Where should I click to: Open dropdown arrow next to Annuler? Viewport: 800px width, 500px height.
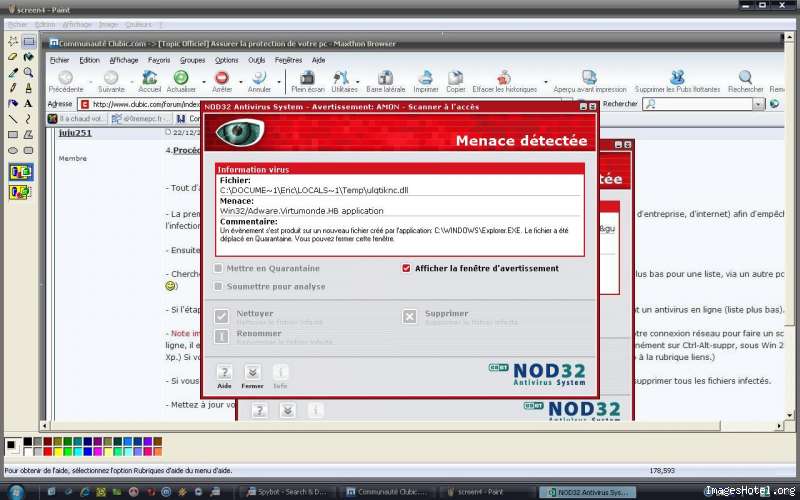click(279, 81)
